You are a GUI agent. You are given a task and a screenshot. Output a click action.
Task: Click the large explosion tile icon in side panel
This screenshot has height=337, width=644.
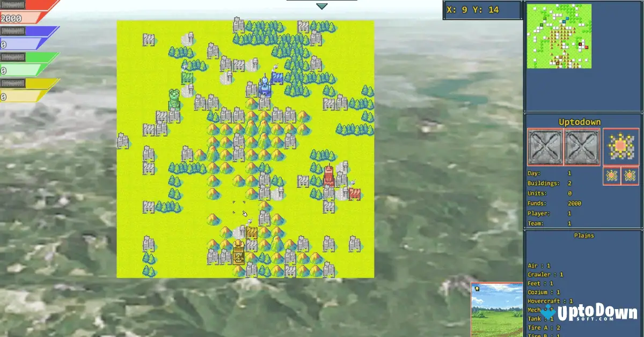point(620,145)
